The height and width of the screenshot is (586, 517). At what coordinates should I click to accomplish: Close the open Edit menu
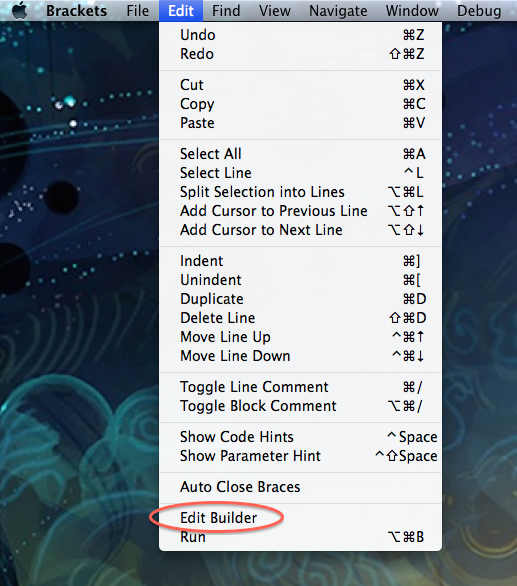[x=181, y=10]
